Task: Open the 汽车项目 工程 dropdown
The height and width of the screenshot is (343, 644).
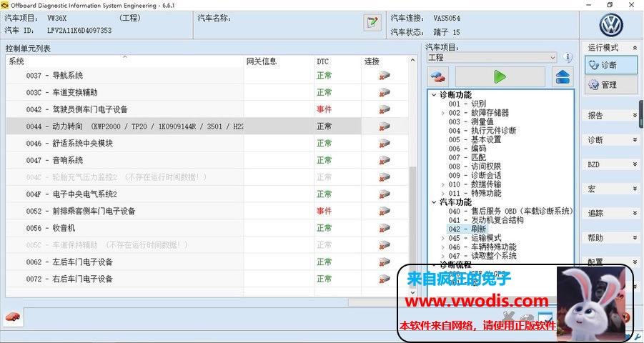Action: (492, 58)
